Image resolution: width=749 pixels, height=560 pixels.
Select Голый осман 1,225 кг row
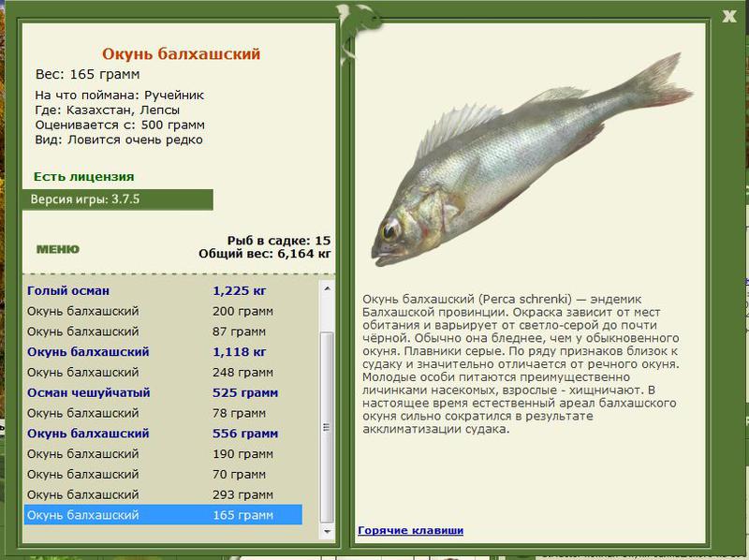click(x=163, y=290)
